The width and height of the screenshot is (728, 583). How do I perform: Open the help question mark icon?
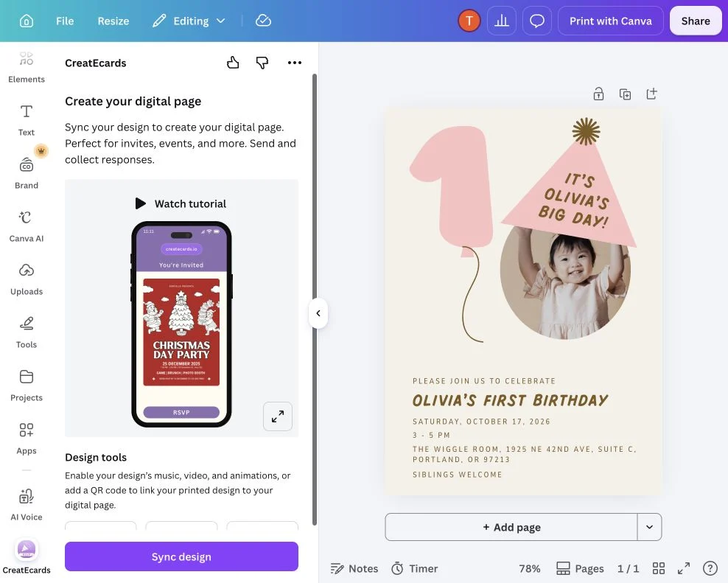tap(710, 568)
